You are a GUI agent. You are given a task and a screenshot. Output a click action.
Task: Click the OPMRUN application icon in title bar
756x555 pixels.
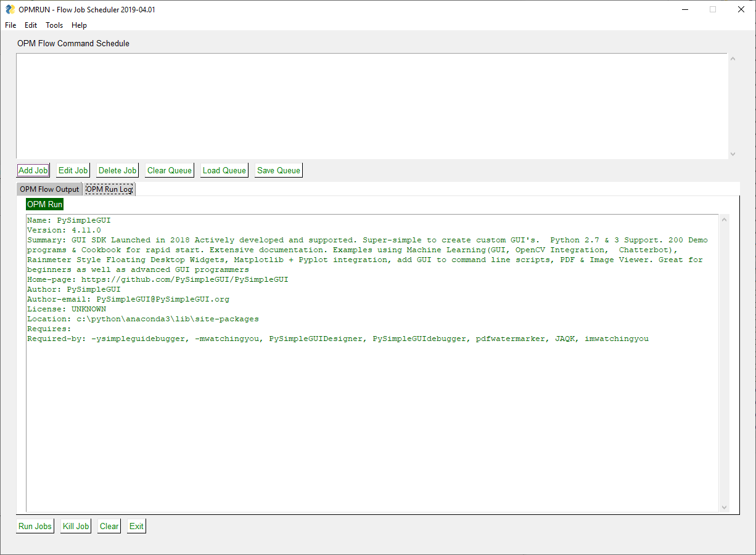[x=9, y=9]
